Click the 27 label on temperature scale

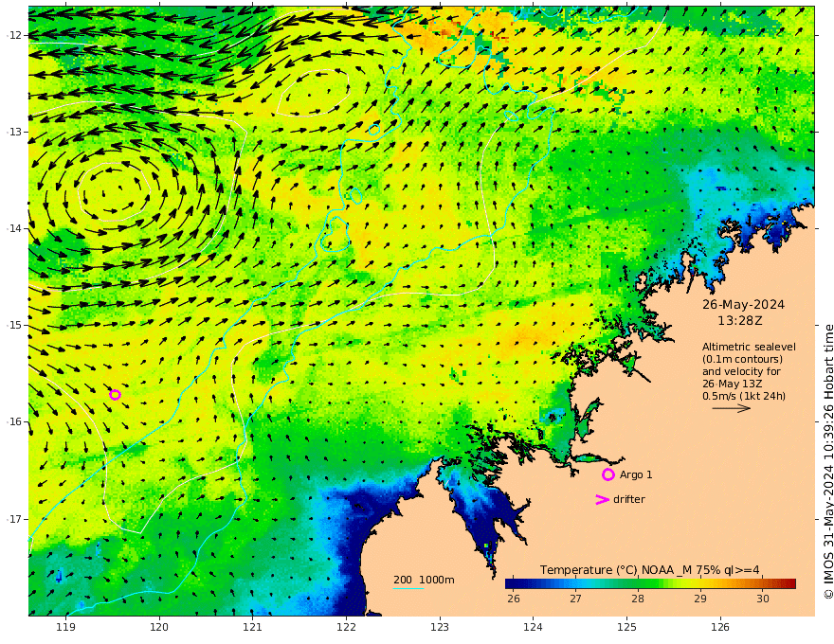tap(575, 599)
